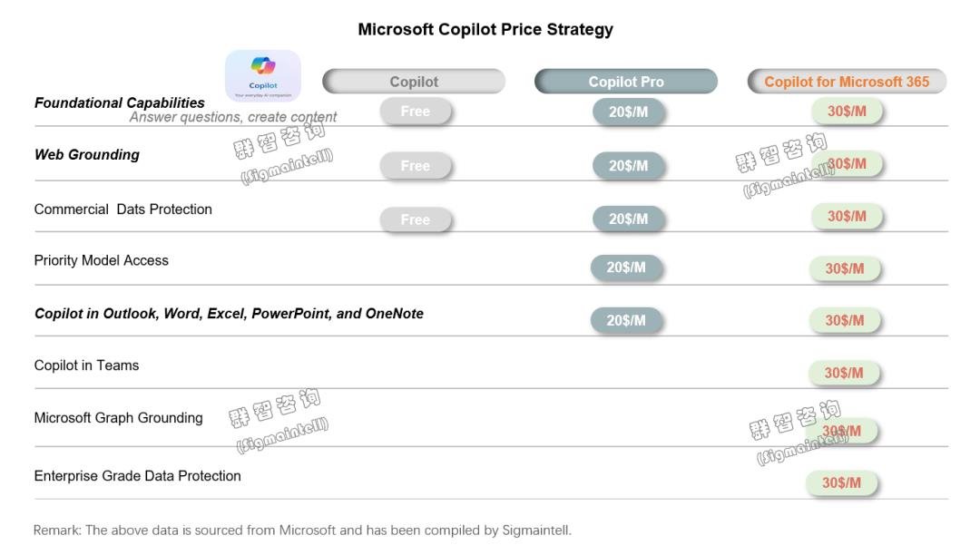The width and height of the screenshot is (980, 555).
Task: Click the Copilot logo icon
Action: click(262, 75)
